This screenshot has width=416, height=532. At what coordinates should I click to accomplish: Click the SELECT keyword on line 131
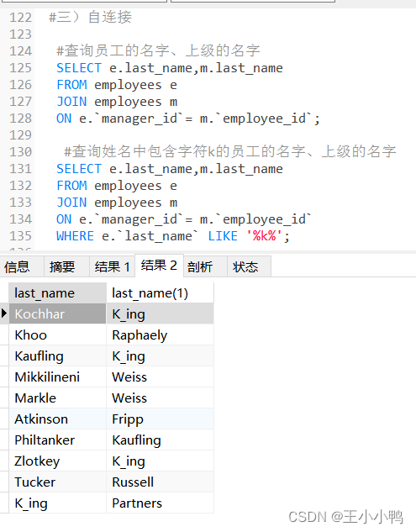pyautogui.click(x=79, y=169)
